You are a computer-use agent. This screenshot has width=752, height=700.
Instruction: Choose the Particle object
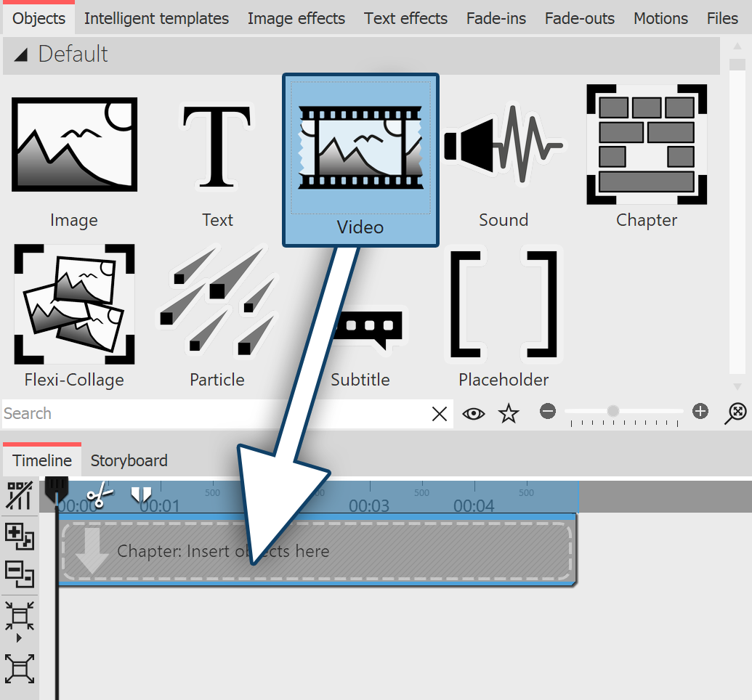click(x=217, y=305)
